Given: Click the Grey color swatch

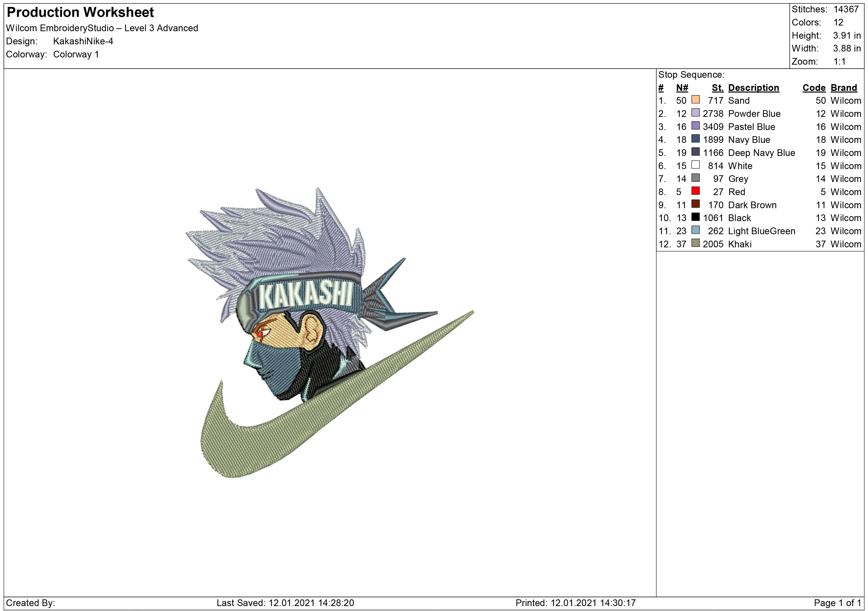Looking at the screenshot, I should pos(695,178).
